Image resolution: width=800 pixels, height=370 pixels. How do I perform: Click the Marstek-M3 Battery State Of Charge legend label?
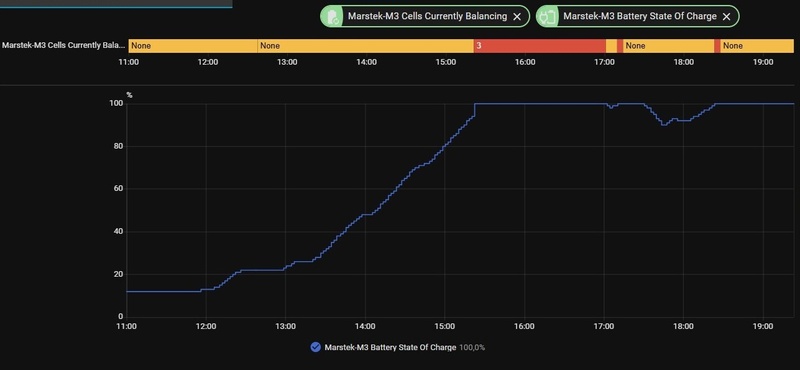[x=390, y=348]
